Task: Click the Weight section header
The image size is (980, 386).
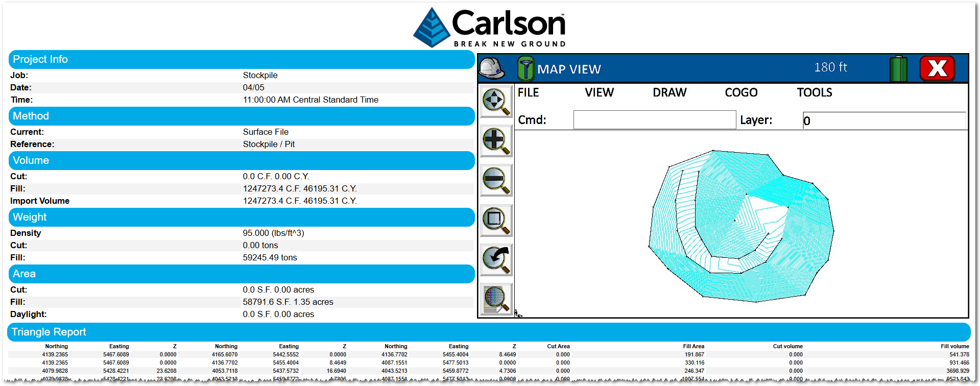Action: click(x=242, y=217)
